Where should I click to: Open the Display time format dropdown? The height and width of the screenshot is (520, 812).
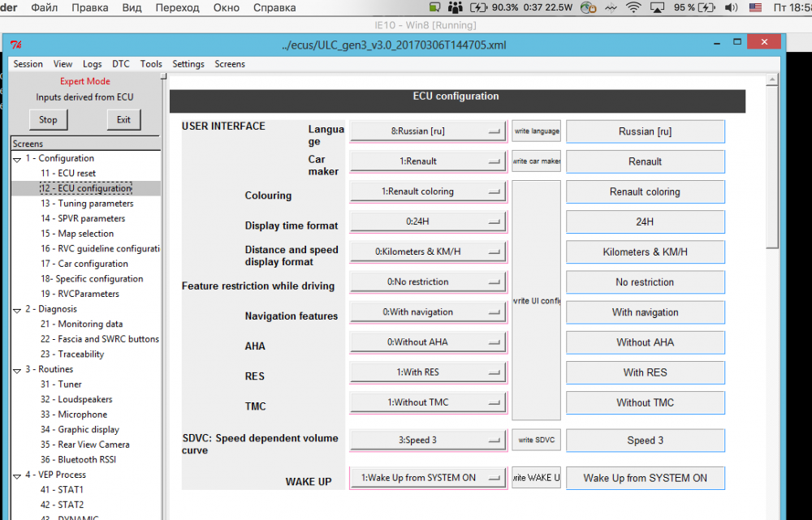[428, 221]
